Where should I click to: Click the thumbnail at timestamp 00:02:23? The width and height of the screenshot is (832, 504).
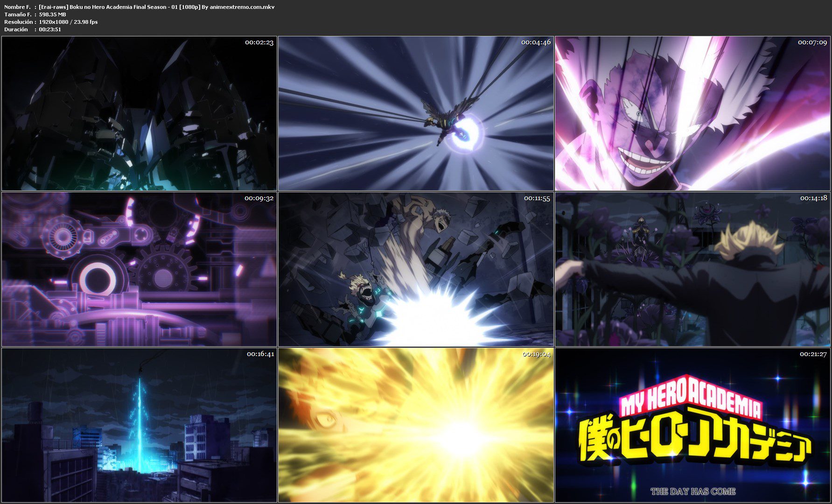click(x=139, y=113)
